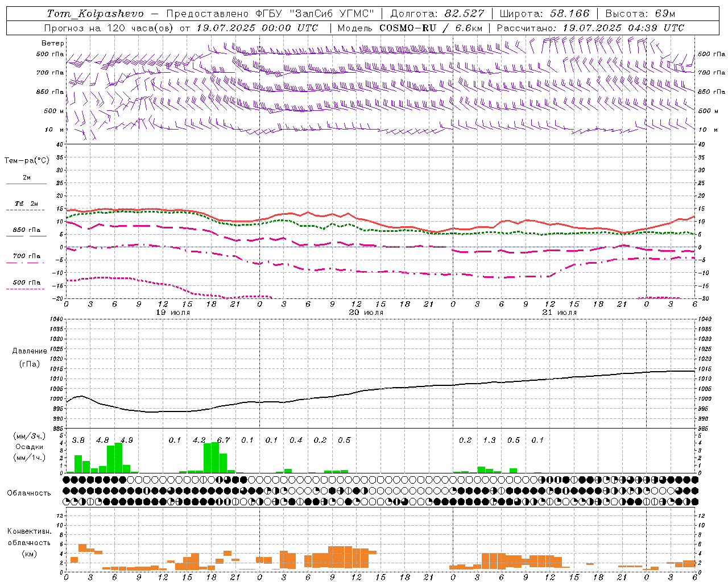Click the precipitation value "4.8"
The image size is (728, 582).
102,440
